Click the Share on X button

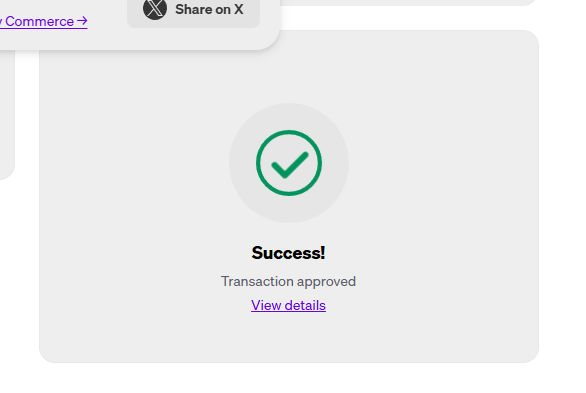pos(193,11)
